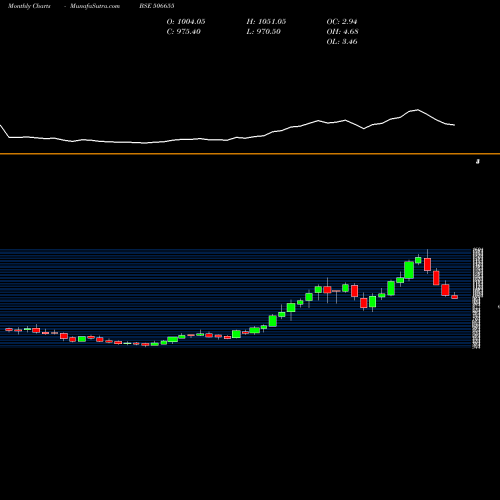This screenshot has height=500, width=500.
Task: Click the latest small red candlestick
Action: coord(455,297)
